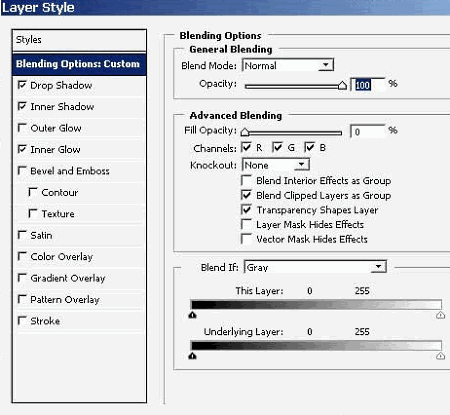This screenshot has height=415, width=450.
Task: Check Blend Interior Effects as Group
Action: click(246, 180)
